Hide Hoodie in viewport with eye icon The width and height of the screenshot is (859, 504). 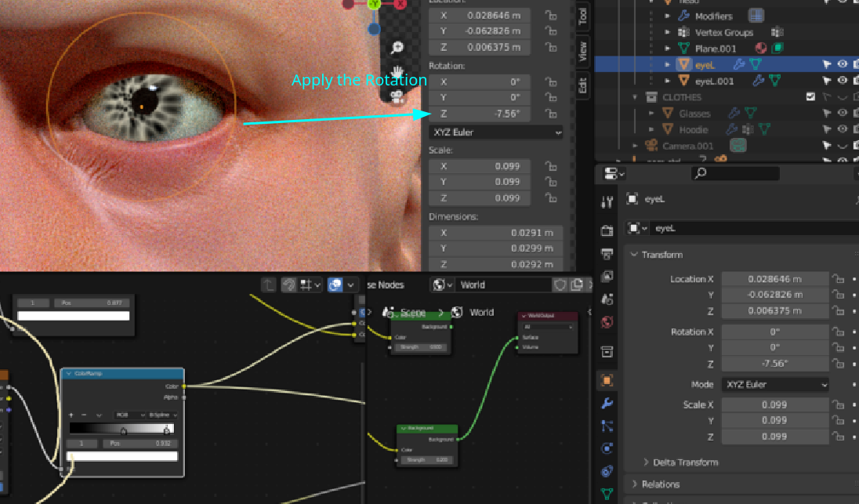842,130
